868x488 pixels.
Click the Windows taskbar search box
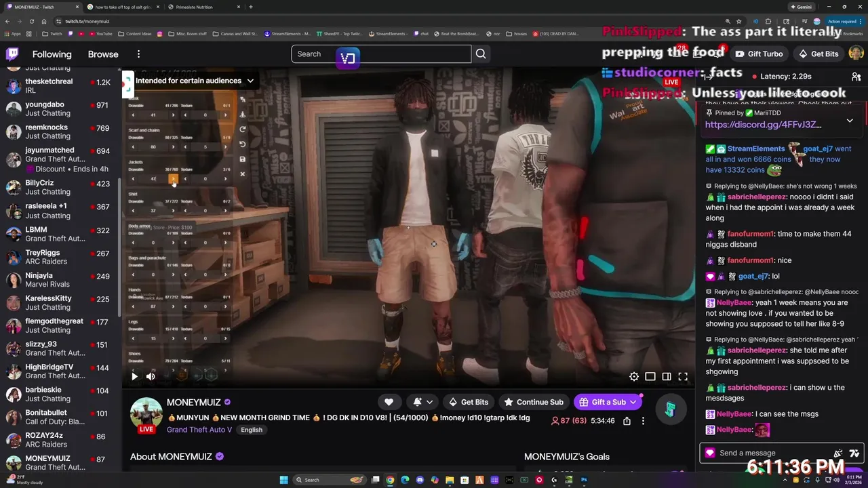[331, 480]
